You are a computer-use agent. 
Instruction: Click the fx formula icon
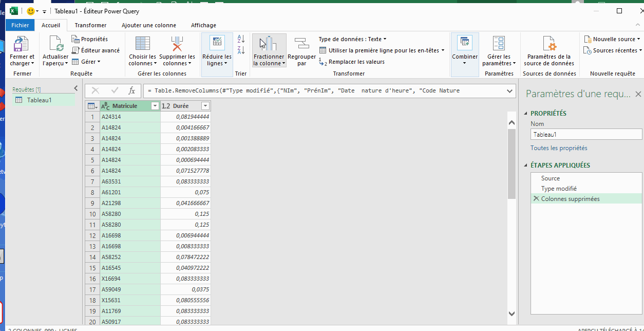(131, 90)
